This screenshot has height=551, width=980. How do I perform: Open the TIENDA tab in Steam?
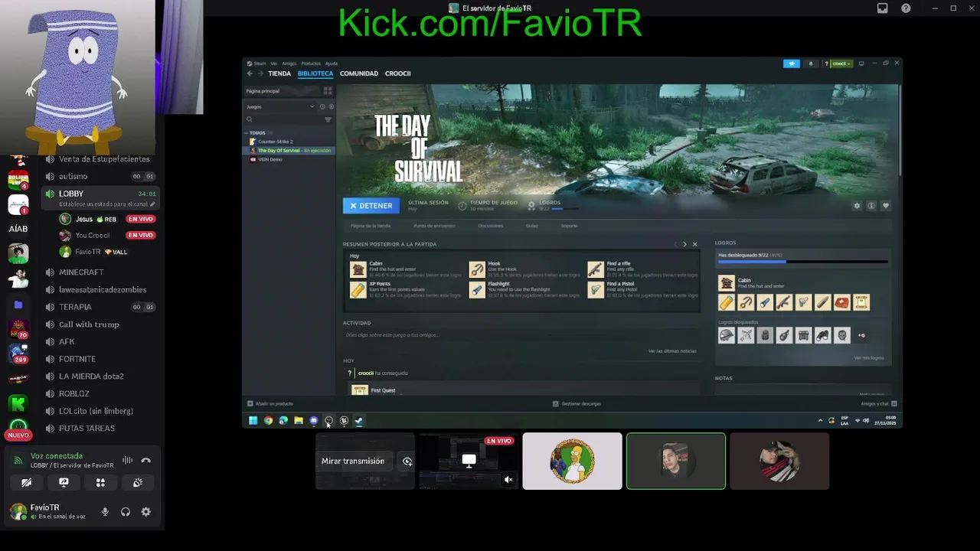279,73
